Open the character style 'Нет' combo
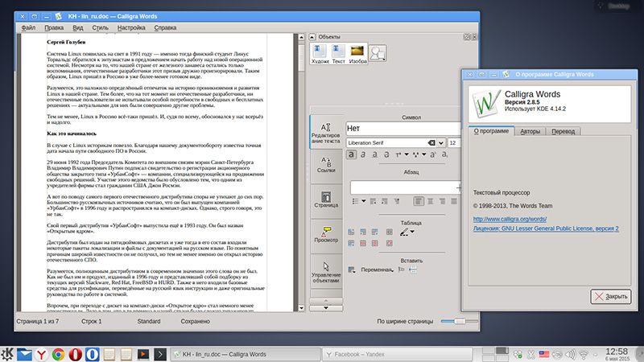Screen dimensions: 644x362 tap(403, 129)
